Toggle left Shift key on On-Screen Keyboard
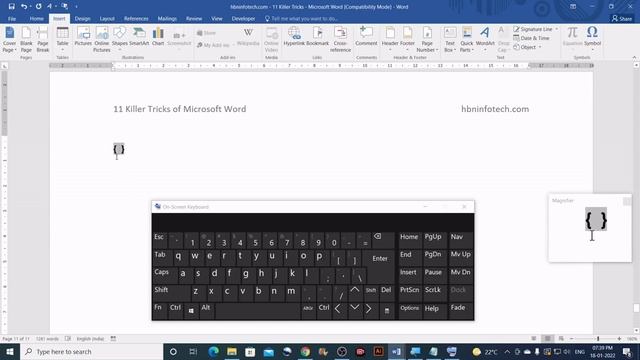 171,292
